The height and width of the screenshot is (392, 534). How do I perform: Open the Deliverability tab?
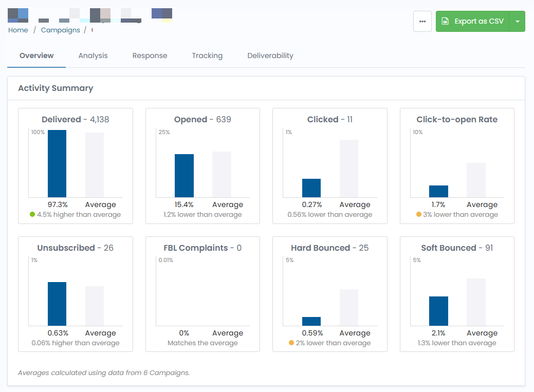tap(270, 55)
